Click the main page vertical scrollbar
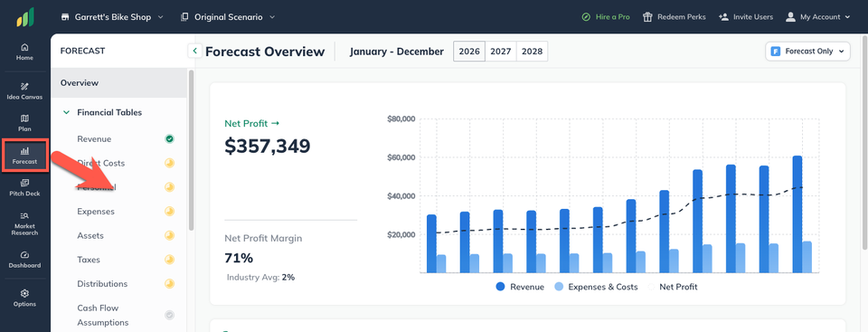Screen dimensions: 868x332 pos(864,144)
